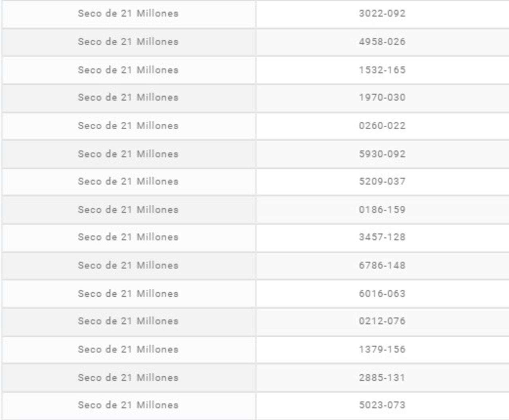The width and height of the screenshot is (509, 420).
Task: Click winning number 3457-128
Action: click(x=382, y=237)
